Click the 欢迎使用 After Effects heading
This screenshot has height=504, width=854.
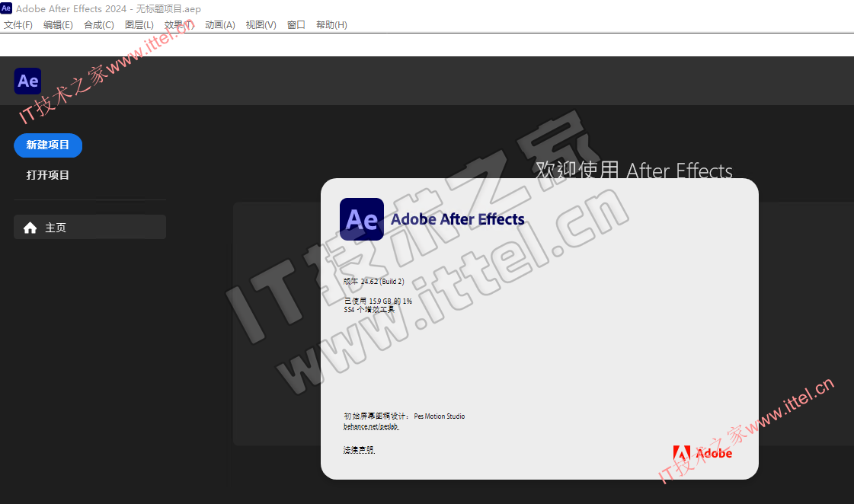[x=634, y=171]
